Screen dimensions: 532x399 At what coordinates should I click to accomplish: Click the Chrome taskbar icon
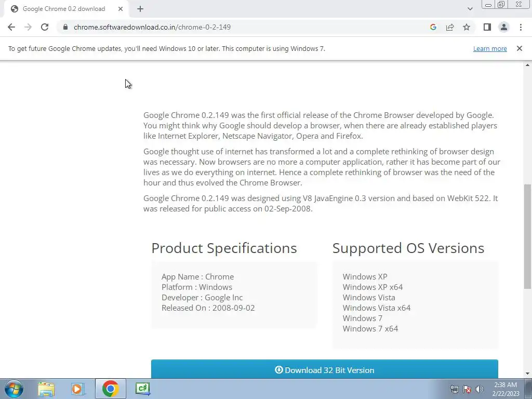point(110,389)
